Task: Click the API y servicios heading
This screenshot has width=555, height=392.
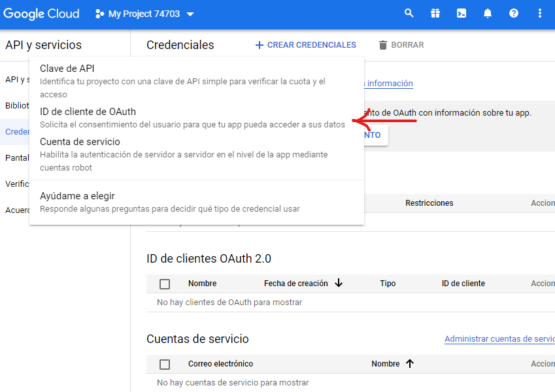Action: tap(44, 45)
